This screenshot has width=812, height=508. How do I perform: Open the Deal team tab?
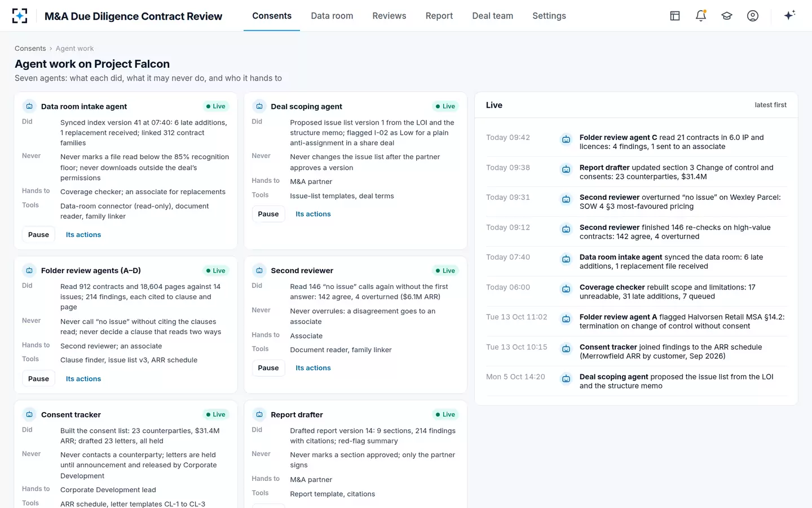[493, 16]
